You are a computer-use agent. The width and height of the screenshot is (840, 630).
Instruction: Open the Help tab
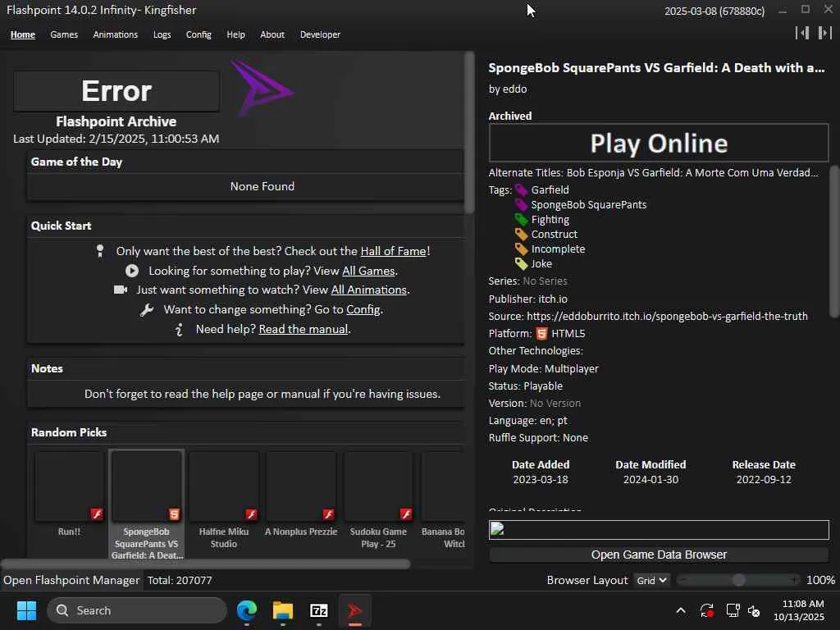pyautogui.click(x=235, y=34)
